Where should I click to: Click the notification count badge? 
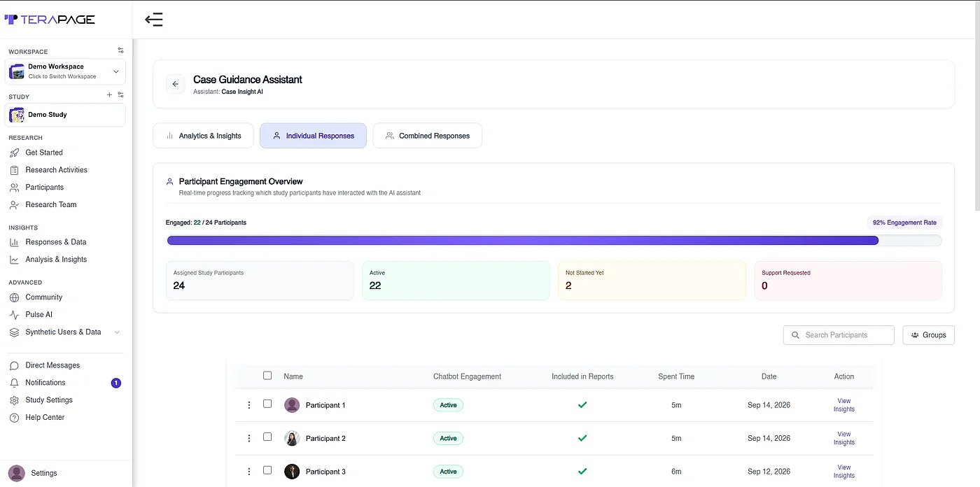[116, 383]
